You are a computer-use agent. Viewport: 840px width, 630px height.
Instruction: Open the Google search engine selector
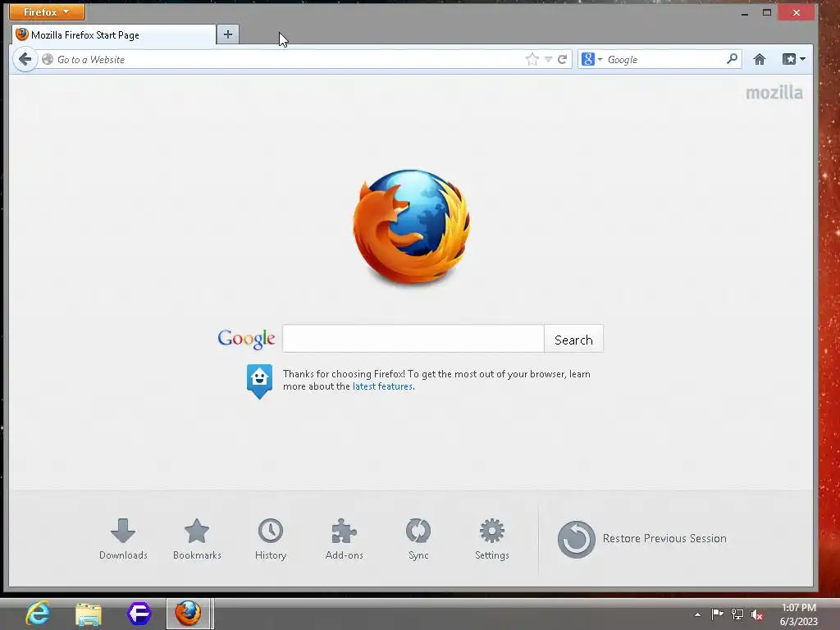tap(592, 59)
